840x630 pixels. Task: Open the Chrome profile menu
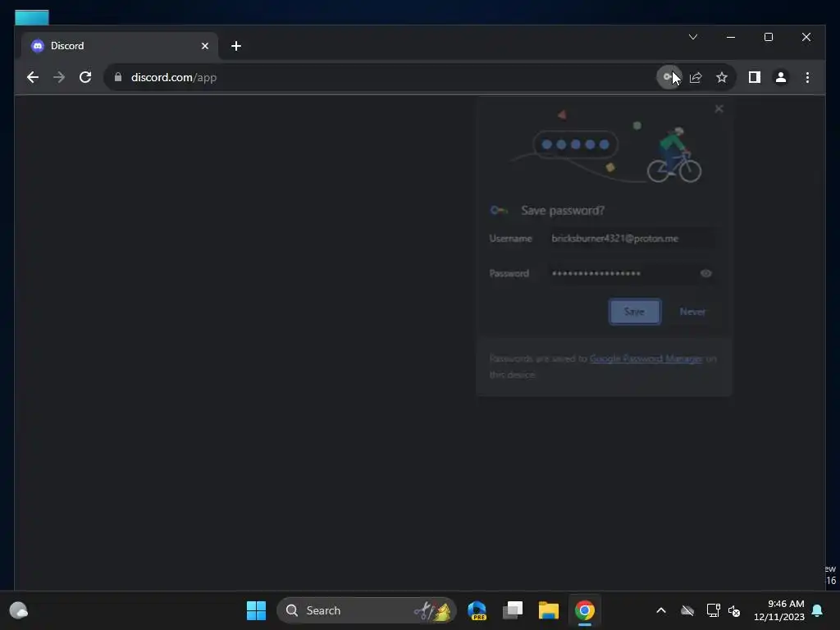[781, 77]
